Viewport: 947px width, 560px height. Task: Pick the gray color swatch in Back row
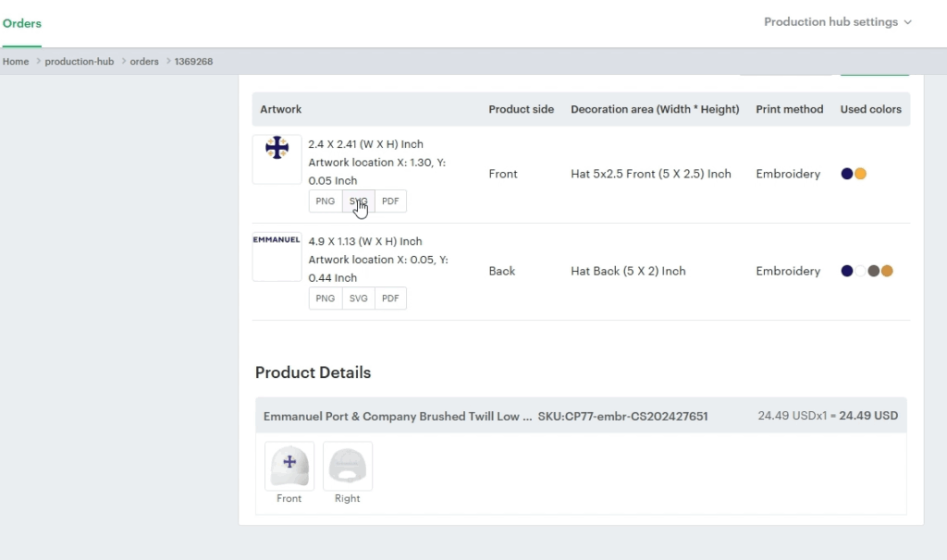873,271
